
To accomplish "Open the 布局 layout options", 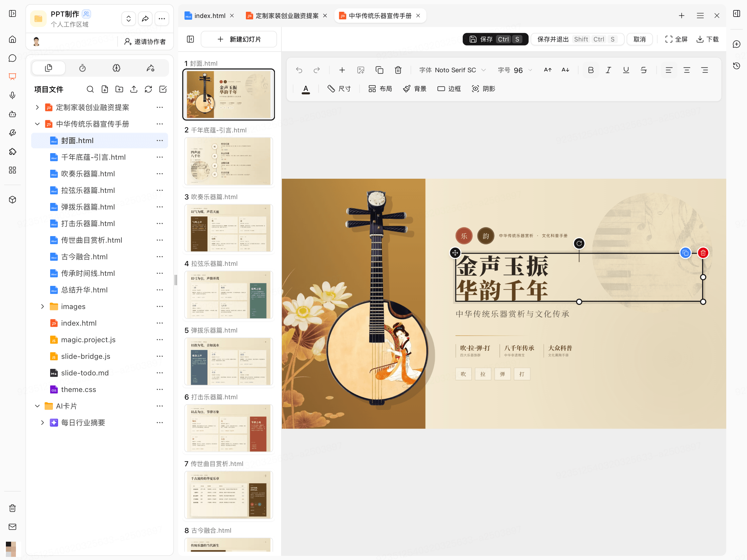I will [380, 89].
